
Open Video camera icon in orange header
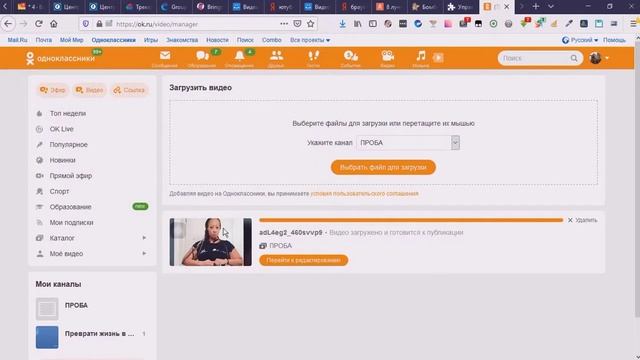[387, 56]
